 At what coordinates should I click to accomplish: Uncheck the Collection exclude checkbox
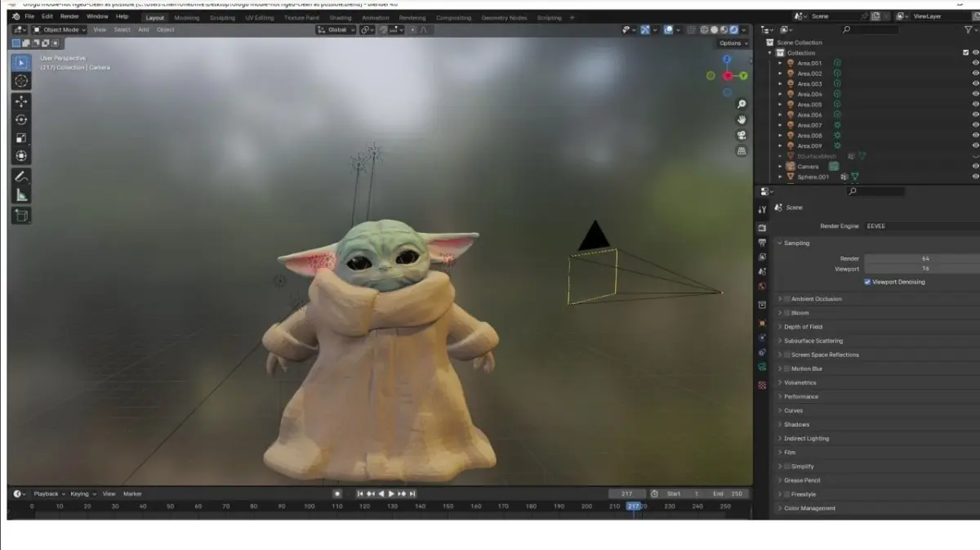click(x=966, y=52)
